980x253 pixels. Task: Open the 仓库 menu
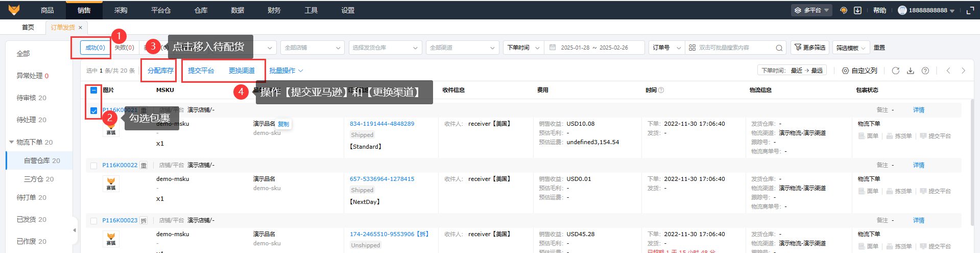pos(201,10)
